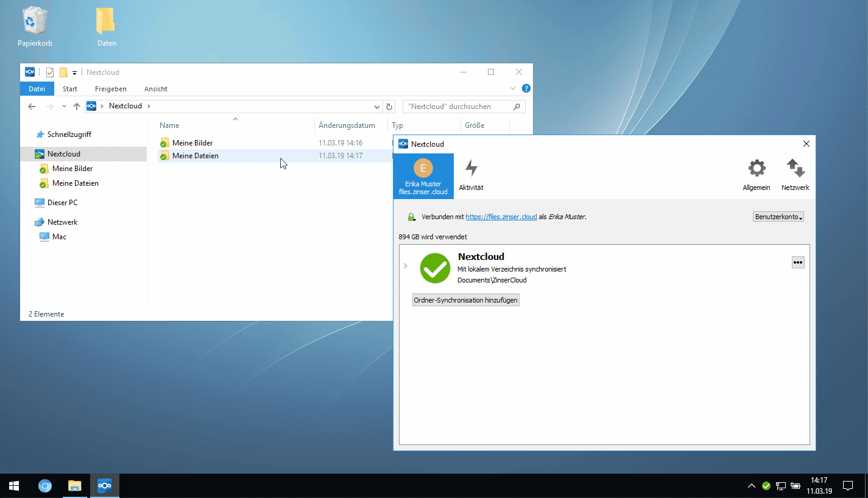Open the files.zinser.cloud link

click(501, 217)
